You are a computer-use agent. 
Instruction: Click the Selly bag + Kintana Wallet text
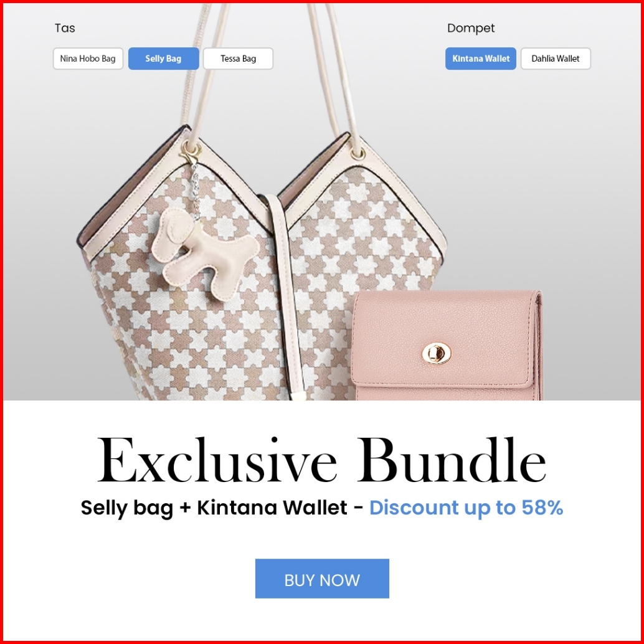(x=214, y=507)
